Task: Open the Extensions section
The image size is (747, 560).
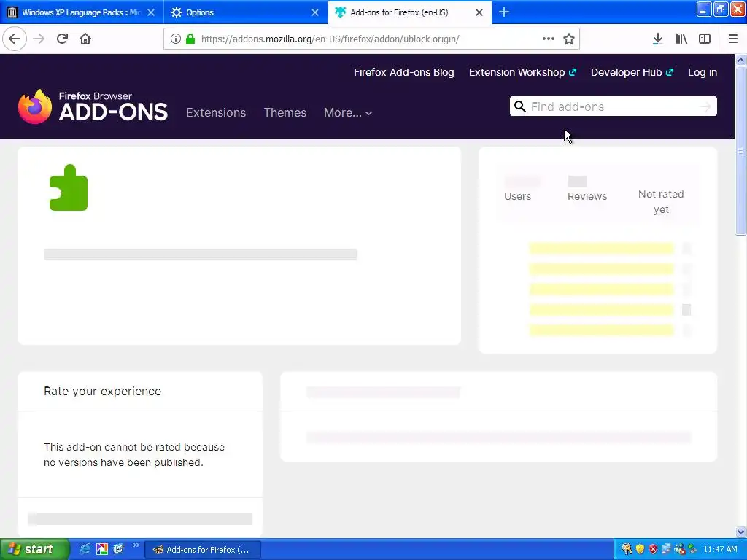Action: 216,113
